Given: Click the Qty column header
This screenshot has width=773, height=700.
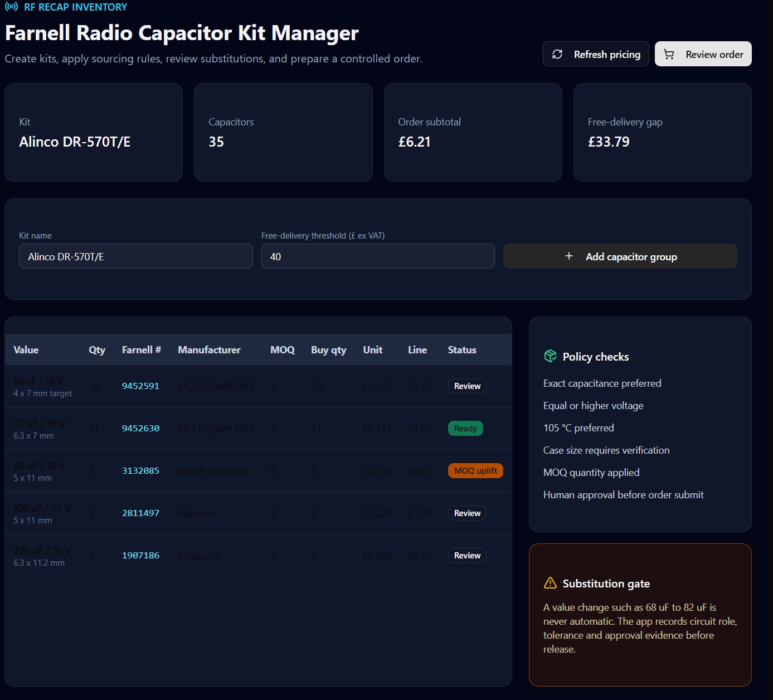Looking at the screenshot, I should 97,349.
